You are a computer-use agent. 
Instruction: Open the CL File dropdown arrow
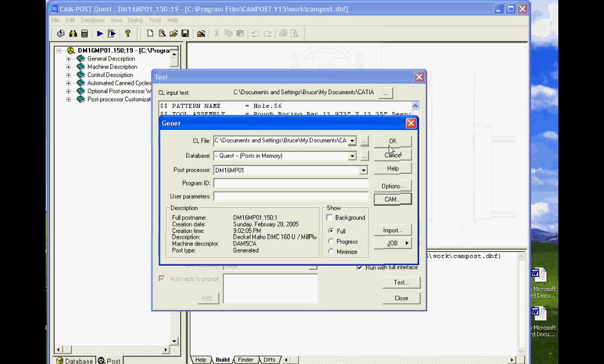pyautogui.click(x=352, y=141)
